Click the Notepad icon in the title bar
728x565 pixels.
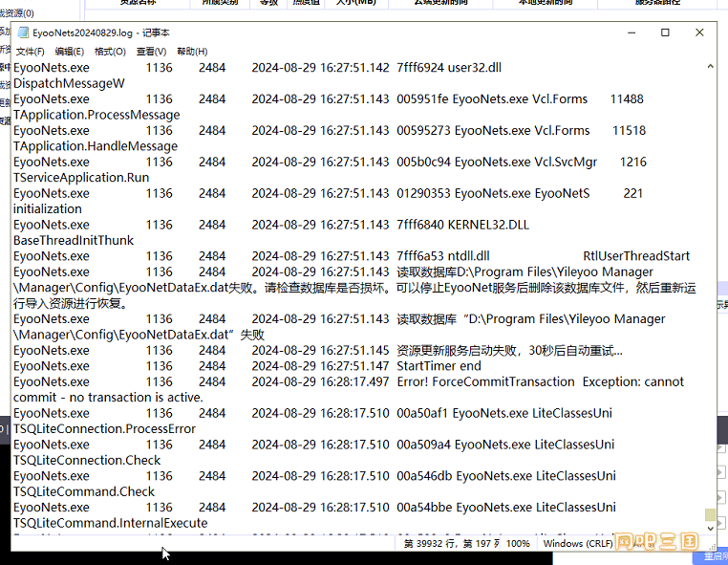[x=23, y=33]
